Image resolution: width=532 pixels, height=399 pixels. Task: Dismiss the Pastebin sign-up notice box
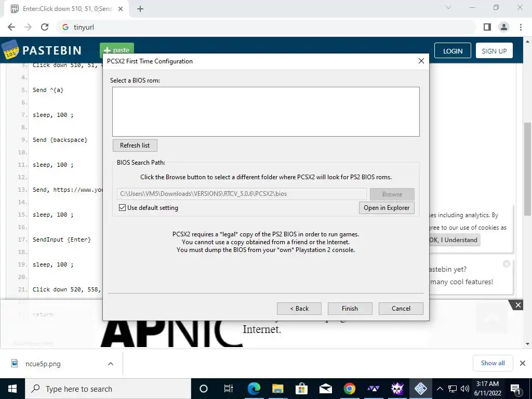(506, 263)
